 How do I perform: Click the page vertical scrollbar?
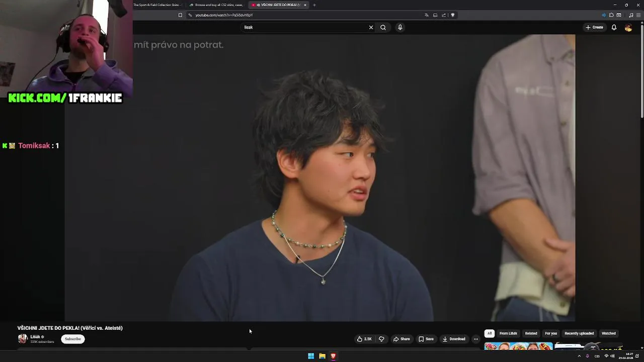(642, 70)
